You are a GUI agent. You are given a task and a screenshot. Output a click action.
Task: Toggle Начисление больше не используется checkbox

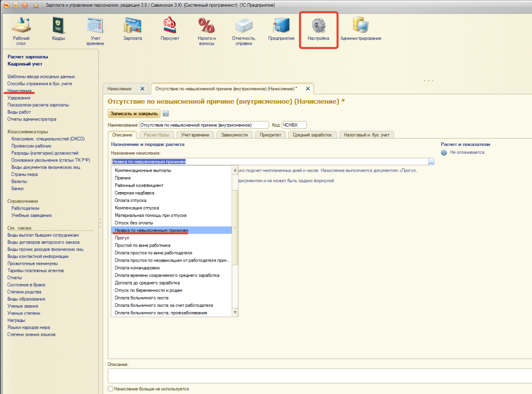coord(110,389)
